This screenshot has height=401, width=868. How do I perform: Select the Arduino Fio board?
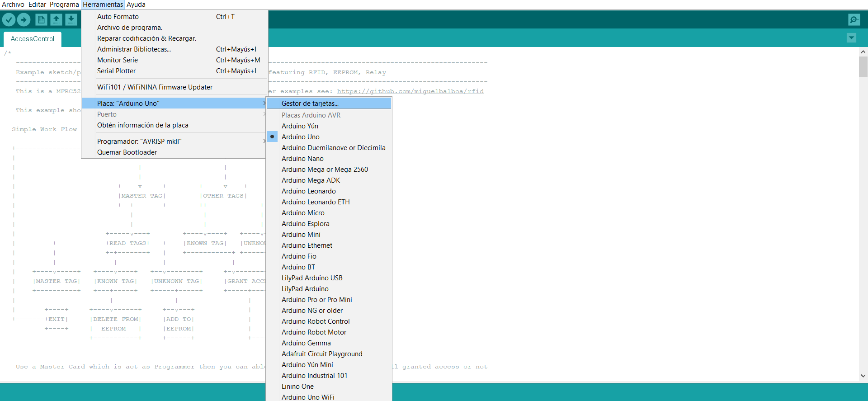[x=329, y=256]
